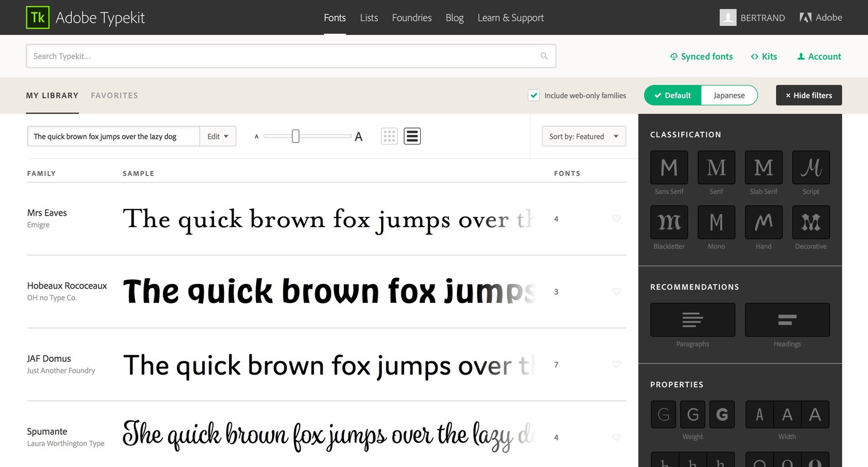
Task: Favorite JAF Domus heart icon
Action: point(617,364)
